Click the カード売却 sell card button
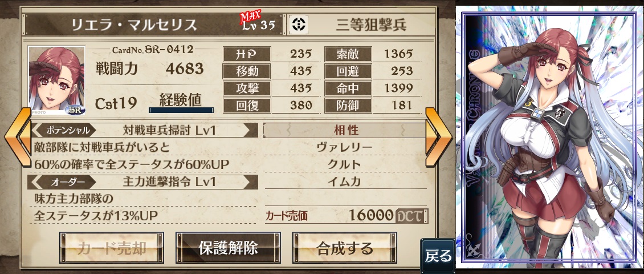This screenshot has width=644, height=274. [112, 248]
